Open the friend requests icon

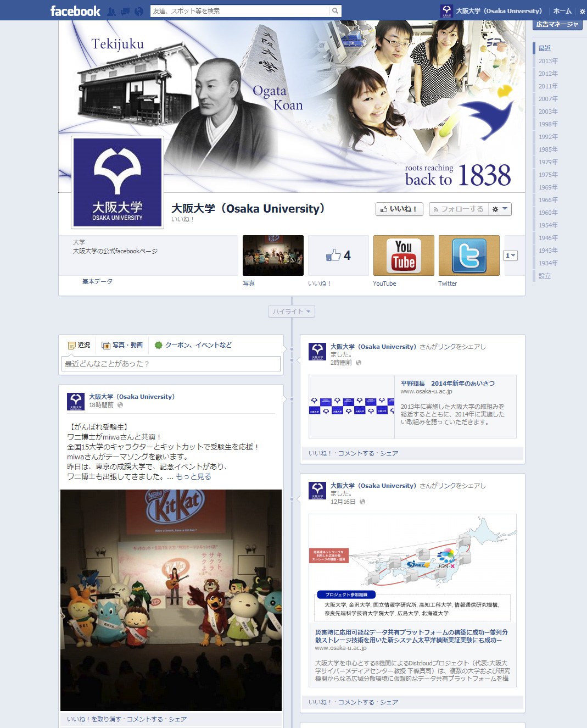[x=111, y=12]
